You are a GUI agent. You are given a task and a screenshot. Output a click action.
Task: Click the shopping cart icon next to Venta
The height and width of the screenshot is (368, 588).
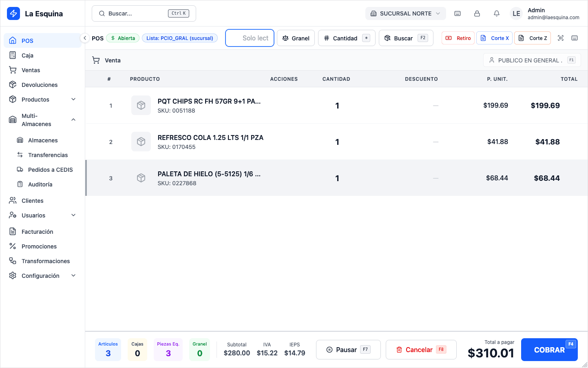tap(96, 60)
